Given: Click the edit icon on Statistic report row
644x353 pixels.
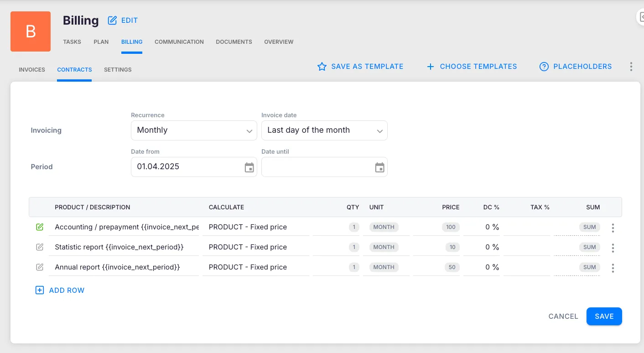Looking at the screenshot, I should coord(40,247).
